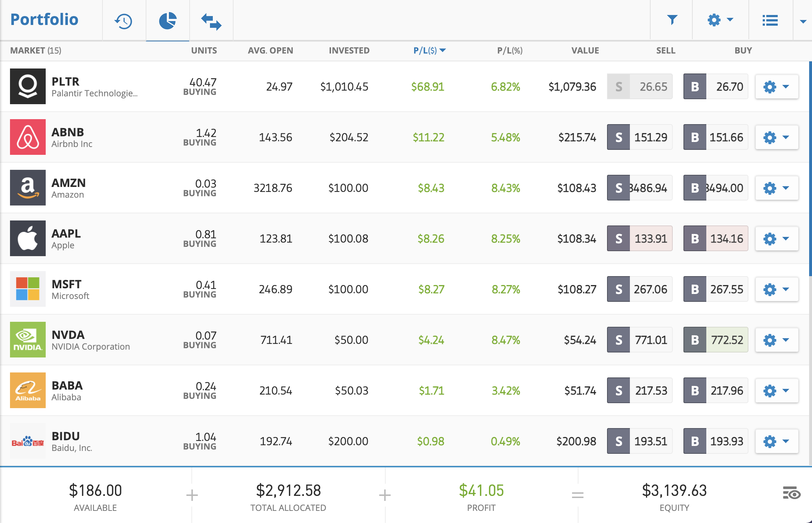Viewport: 812px width, 523px height.
Task: Select the pie chart portfolio view tab
Action: (x=168, y=21)
